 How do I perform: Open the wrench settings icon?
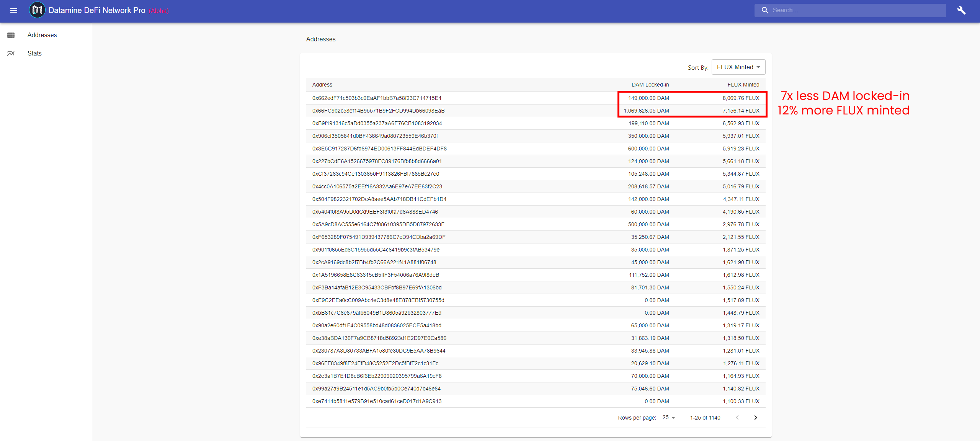pos(961,10)
